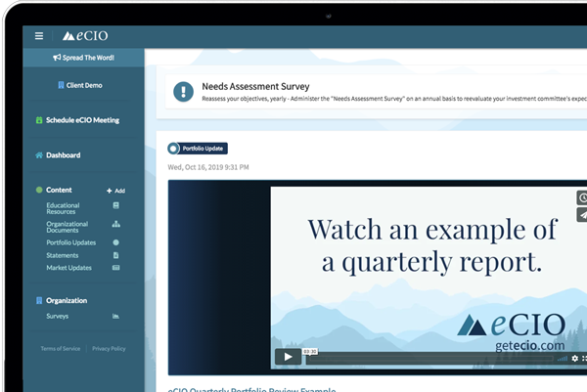The image size is (587, 392).
Task: Click the Market Updates newspaper icon
Action: 116,268
